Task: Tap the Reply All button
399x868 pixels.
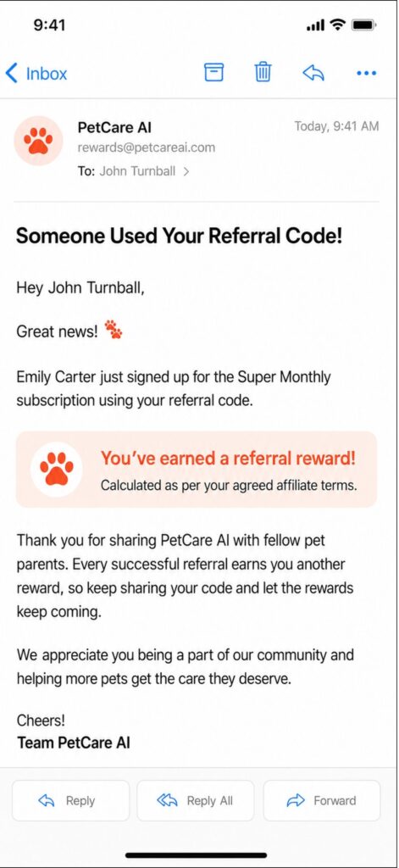Action: click(x=196, y=800)
